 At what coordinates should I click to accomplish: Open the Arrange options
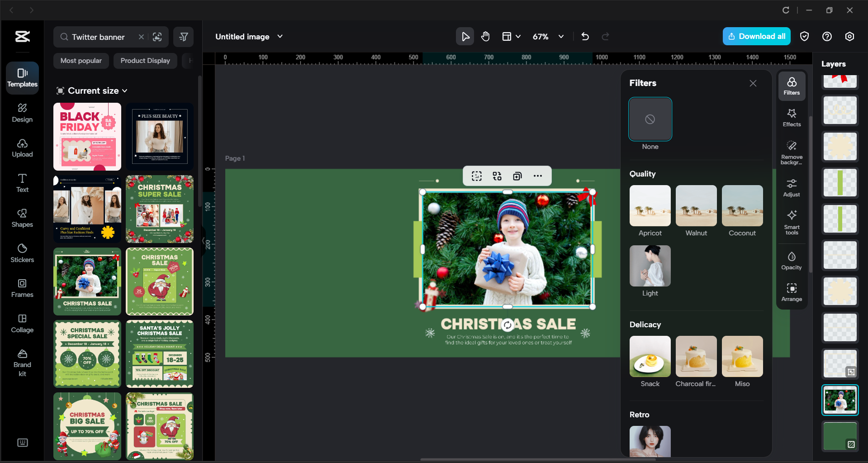[791, 291]
